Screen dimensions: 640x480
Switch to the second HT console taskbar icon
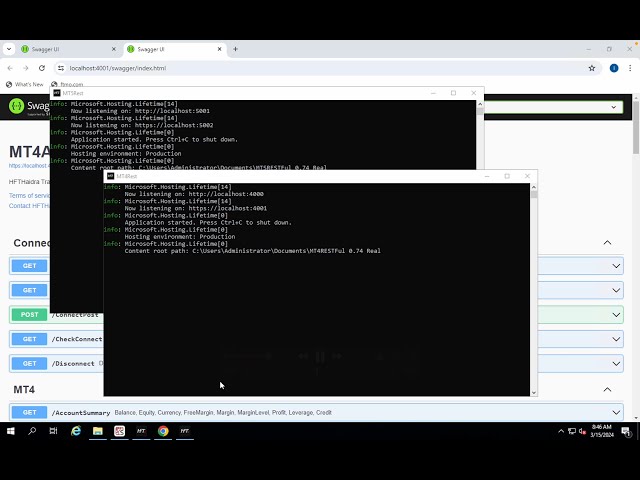click(185, 431)
